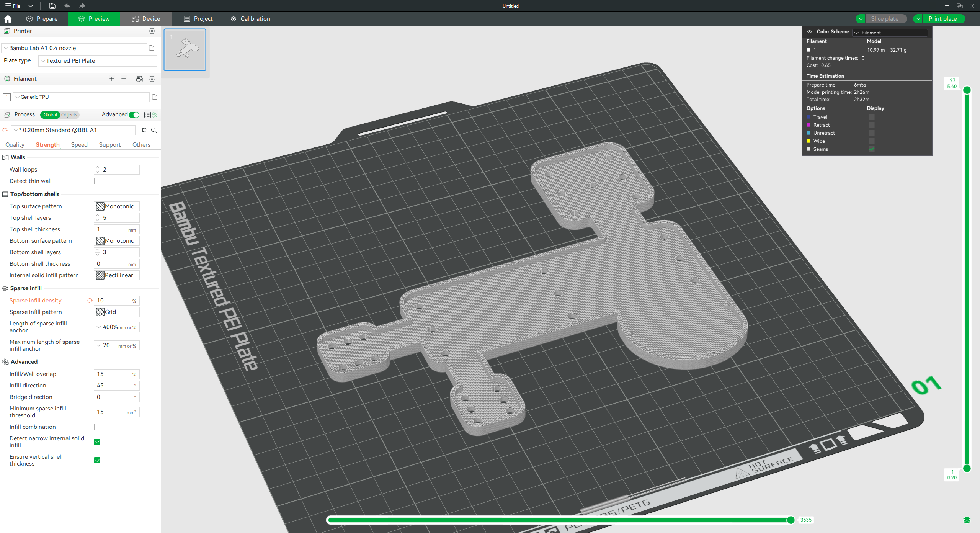
Task: Open the Color Scheme Filament dropdown
Action: tap(890, 33)
